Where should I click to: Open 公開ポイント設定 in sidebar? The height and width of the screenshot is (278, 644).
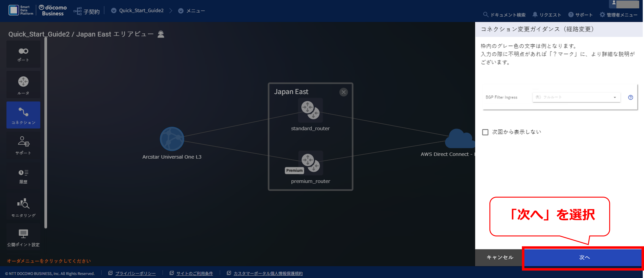(x=23, y=237)
